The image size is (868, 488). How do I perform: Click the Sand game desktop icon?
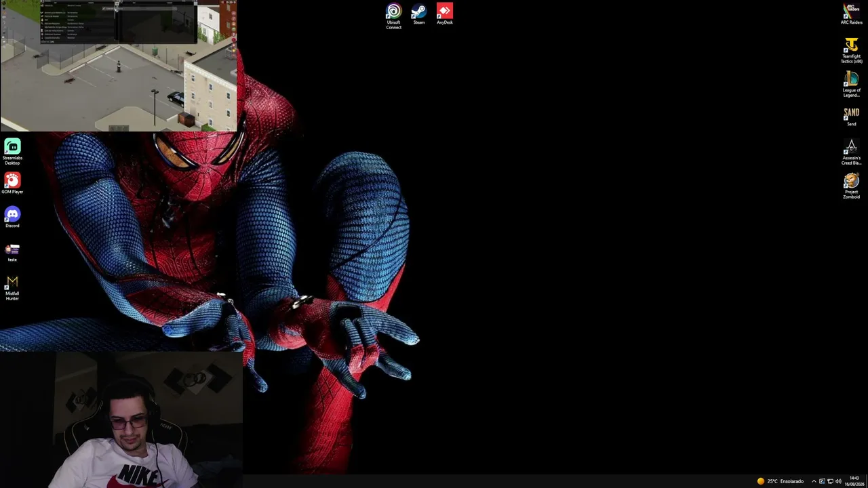click(851, 117)
